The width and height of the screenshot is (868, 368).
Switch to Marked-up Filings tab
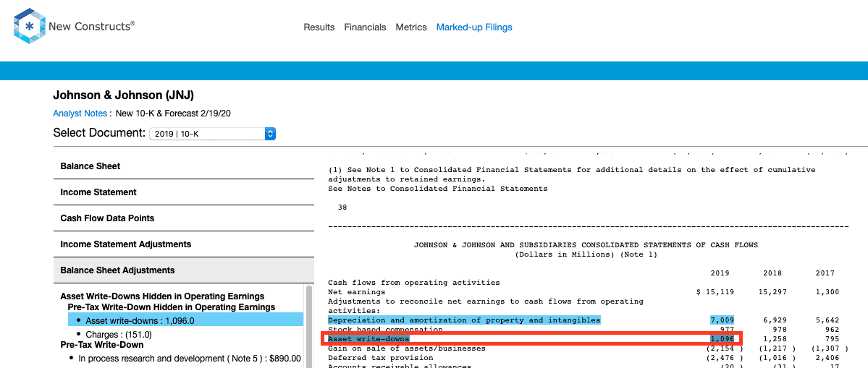[474, 27]
